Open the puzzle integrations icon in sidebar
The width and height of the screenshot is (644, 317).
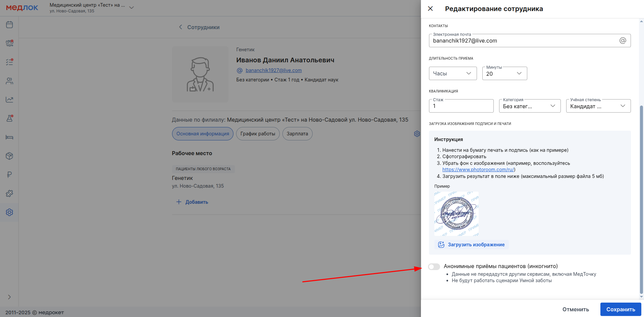tap(9, 193)
